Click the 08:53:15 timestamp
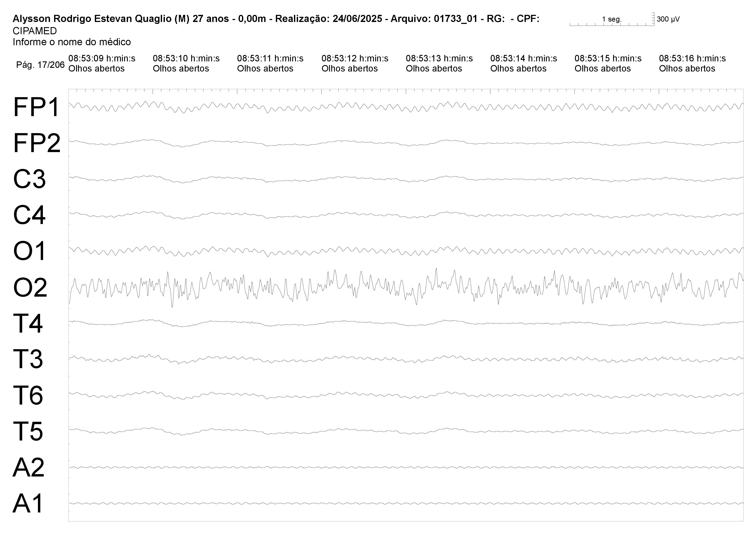The image size is (756, 534). [608, 59]
